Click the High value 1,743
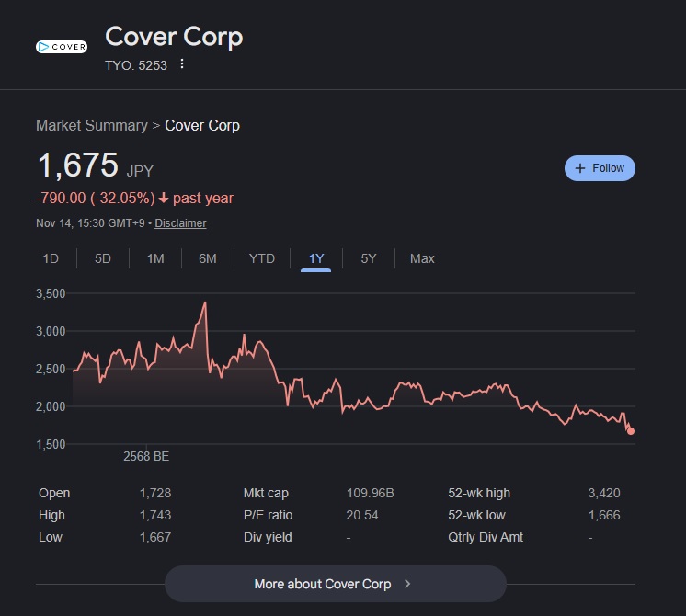The image size is (686, 616). [155, 515]
